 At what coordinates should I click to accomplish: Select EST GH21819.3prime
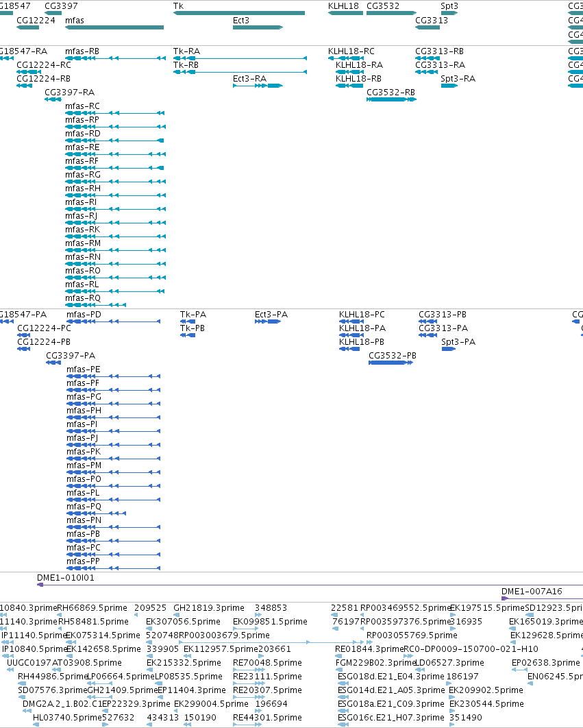[209, 608]
